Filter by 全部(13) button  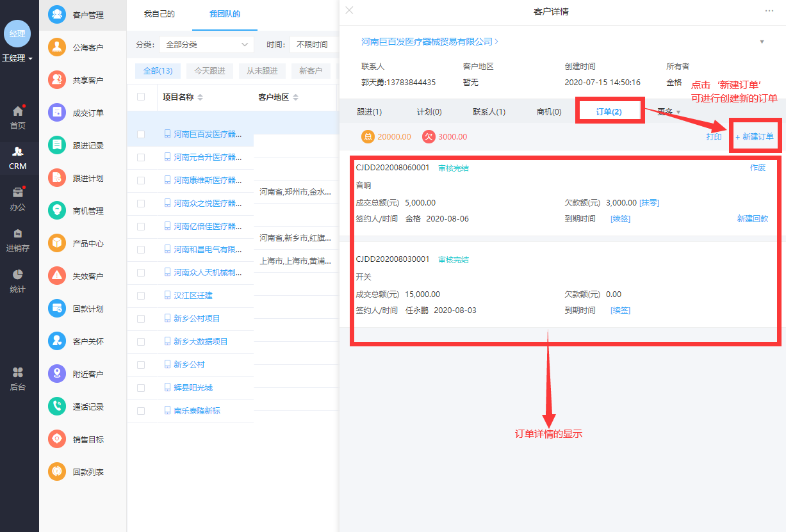[x=158, y=71]
